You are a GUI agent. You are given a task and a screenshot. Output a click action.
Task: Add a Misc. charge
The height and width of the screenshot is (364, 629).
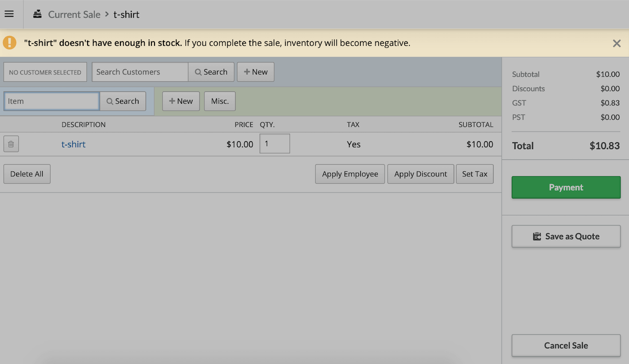220,101
